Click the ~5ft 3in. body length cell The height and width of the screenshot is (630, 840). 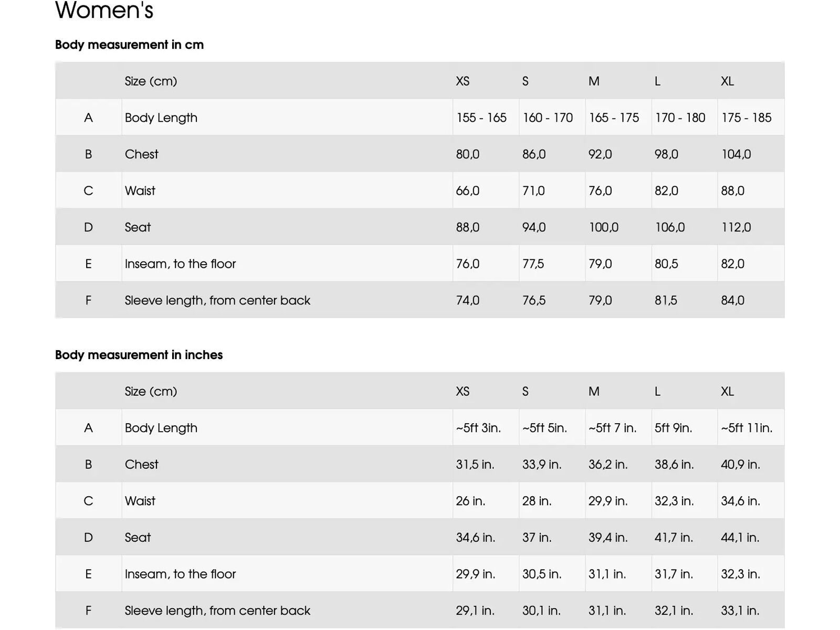478,428
